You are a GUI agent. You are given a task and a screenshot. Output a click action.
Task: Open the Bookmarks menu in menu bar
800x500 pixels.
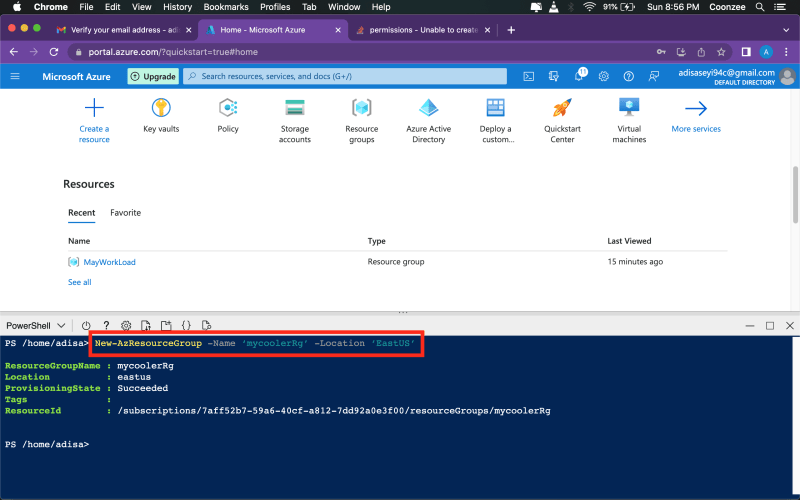(226, 7)
